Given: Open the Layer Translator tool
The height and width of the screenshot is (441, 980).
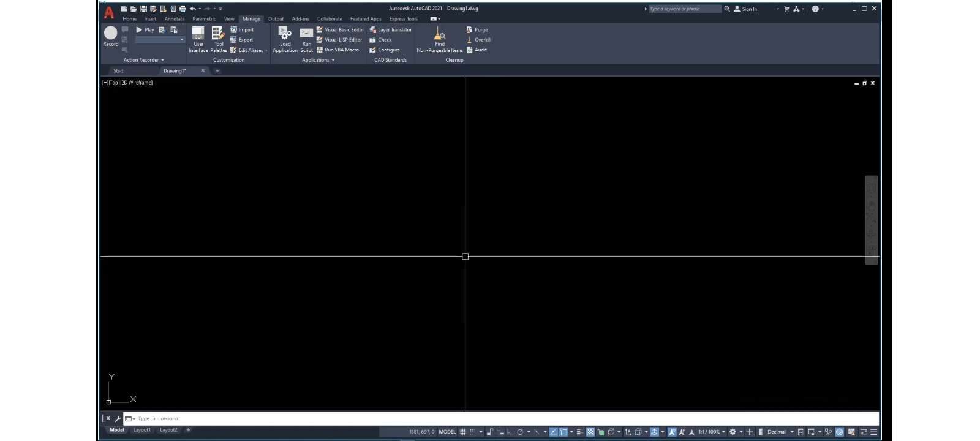Looking at the screenshot, I should point(390,29).
